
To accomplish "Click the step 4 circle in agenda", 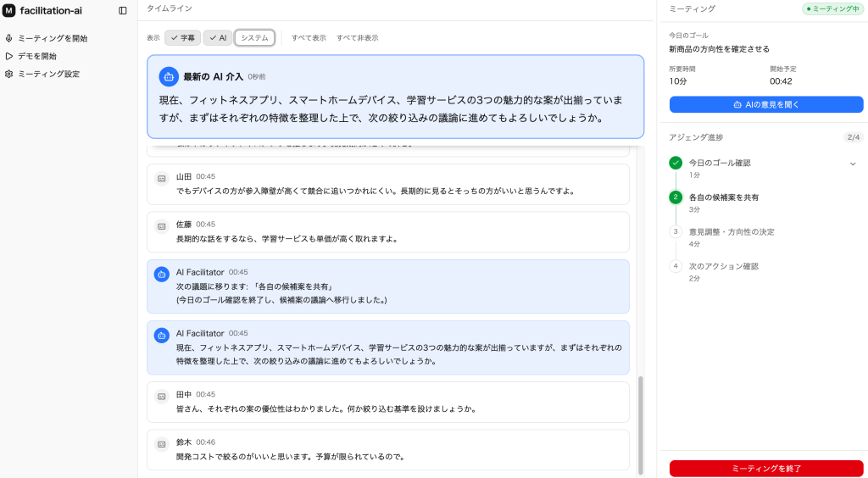I will (676, 266).
